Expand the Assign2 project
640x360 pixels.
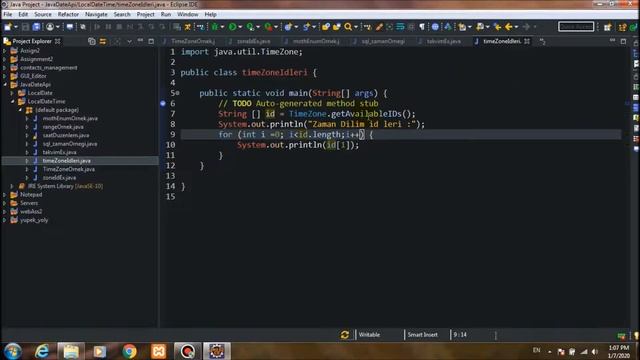click(x=5, y=51)
